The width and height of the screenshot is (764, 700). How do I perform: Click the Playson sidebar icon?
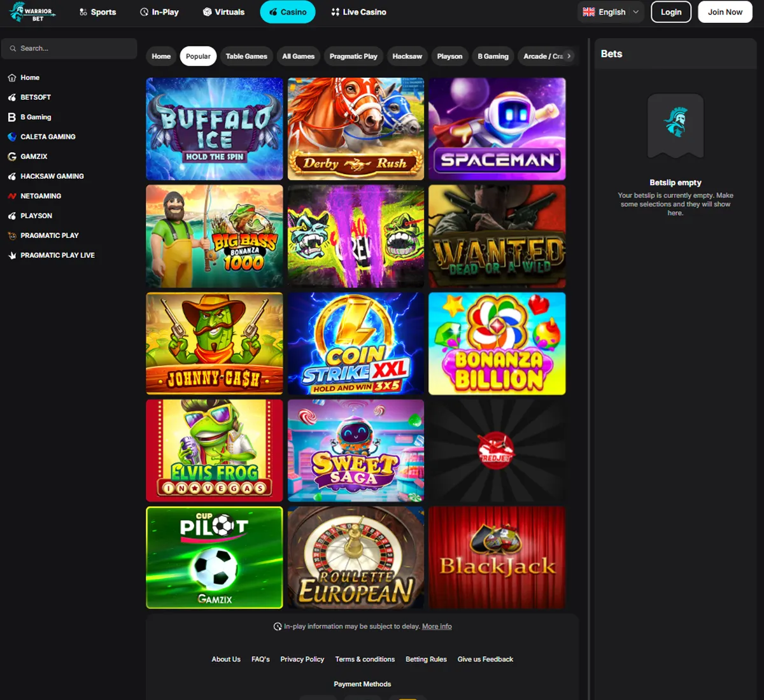[12, 216]
